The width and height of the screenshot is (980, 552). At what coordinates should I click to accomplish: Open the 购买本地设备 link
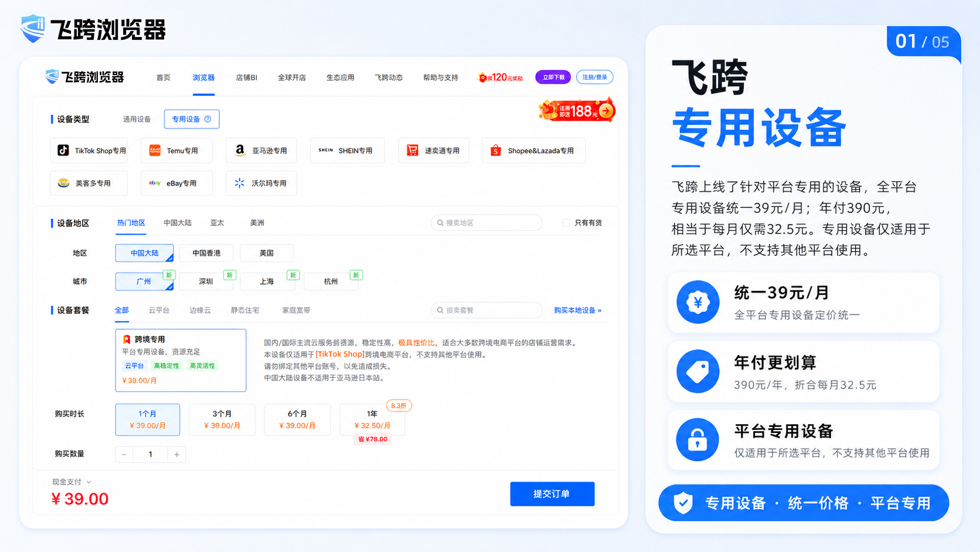tap(578, 310)
